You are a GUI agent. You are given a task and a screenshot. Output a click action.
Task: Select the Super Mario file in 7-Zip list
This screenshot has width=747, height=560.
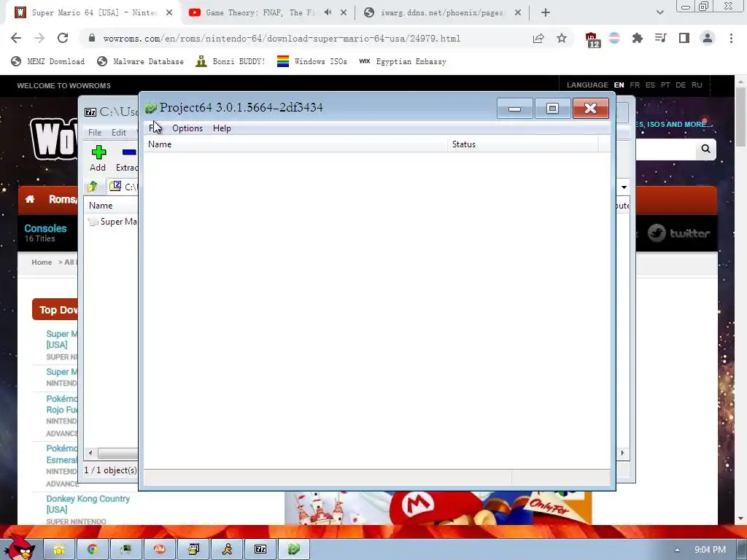[x=113, y=222]
